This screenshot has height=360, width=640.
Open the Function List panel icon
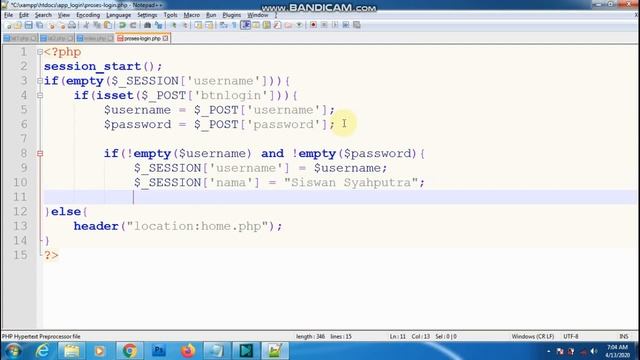278,25
